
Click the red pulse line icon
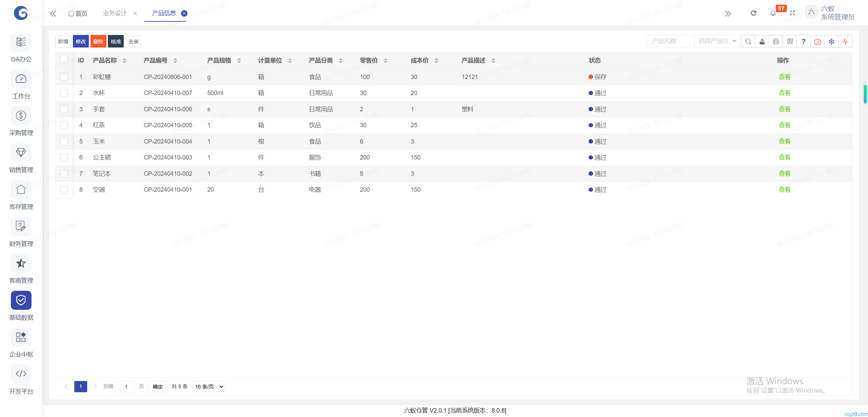[x=845, y=41]
